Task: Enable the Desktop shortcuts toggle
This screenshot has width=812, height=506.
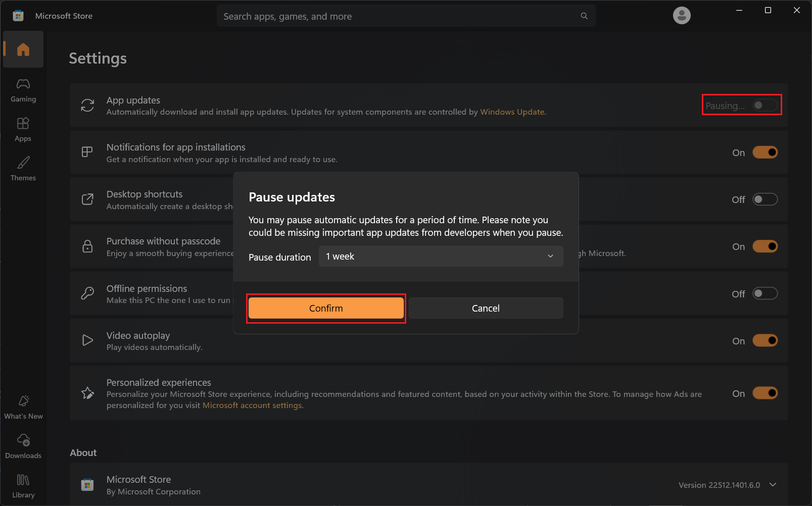Action: [x=765, y=199]
